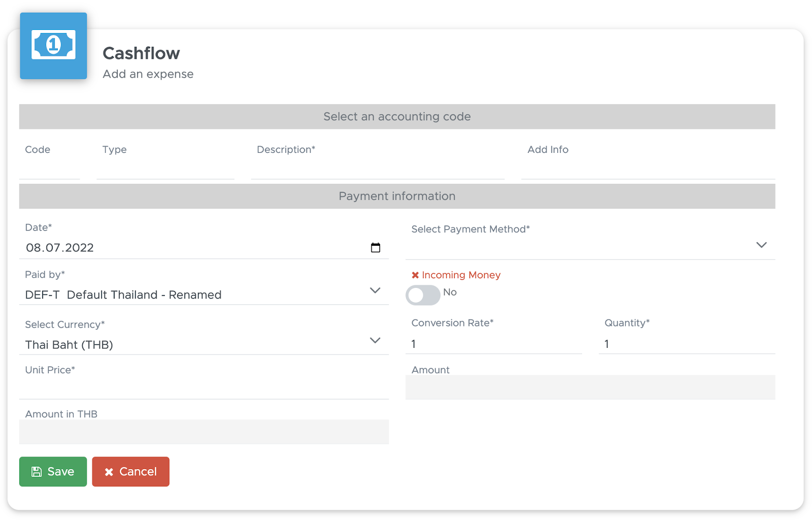Toggle the Incoming Money switch

(423, 295)
